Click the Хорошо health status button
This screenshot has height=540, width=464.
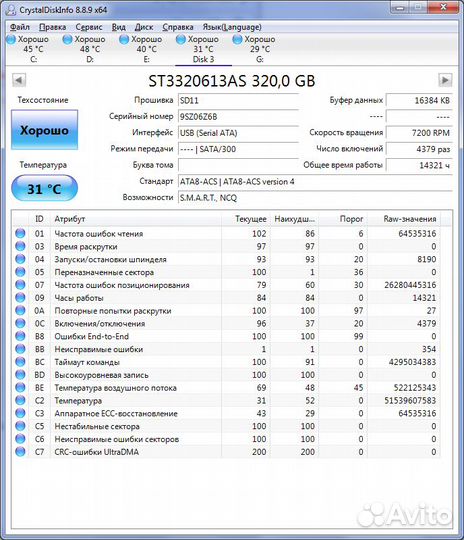44,130
